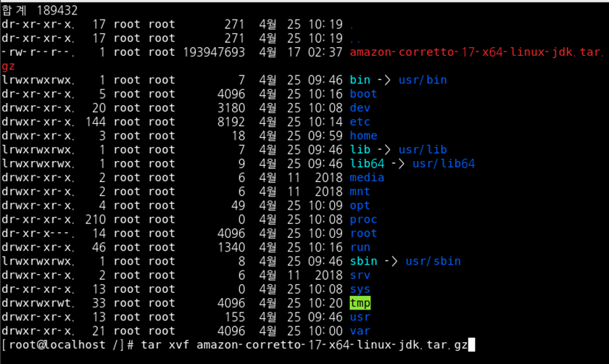609x364 pixels.
Task: Click the year 2018 in the media row
Action: (x=329, y=178)
